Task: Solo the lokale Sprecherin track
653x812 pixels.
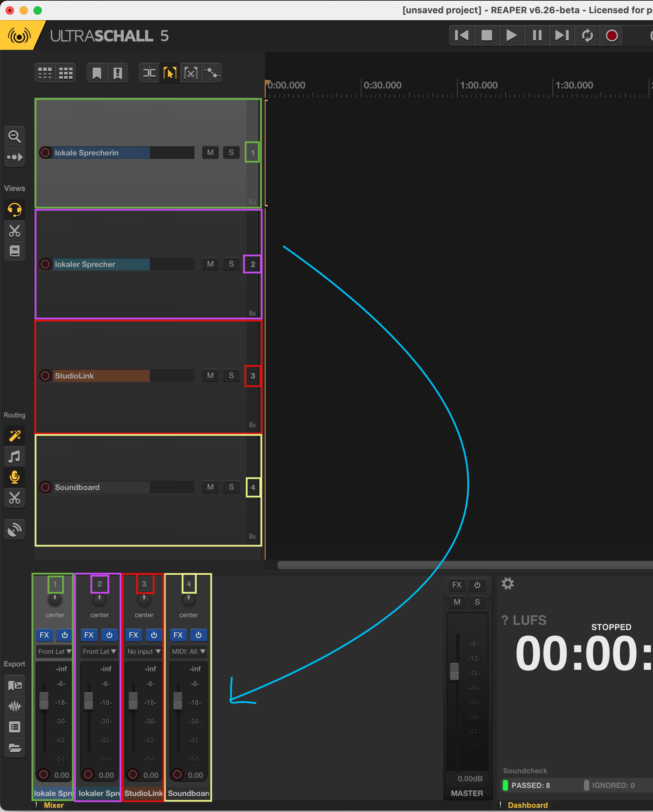Action: point(231,153)
